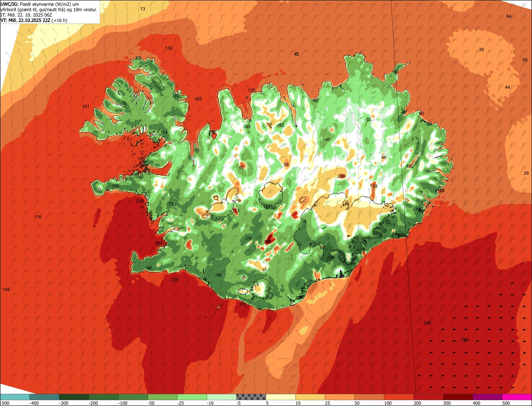
Task: Pick the -50 to -25 legend swatch
Action: [x=162, y=396]
